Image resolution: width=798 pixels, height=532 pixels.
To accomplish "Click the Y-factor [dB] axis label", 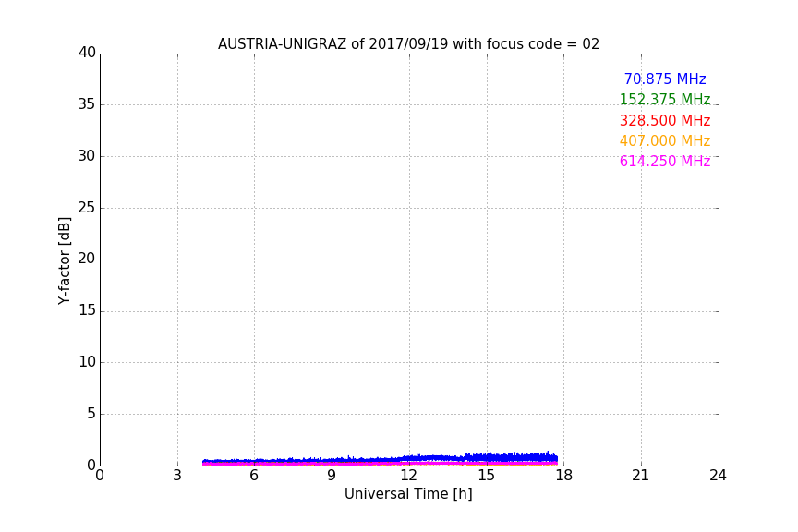I will [64, 260].
